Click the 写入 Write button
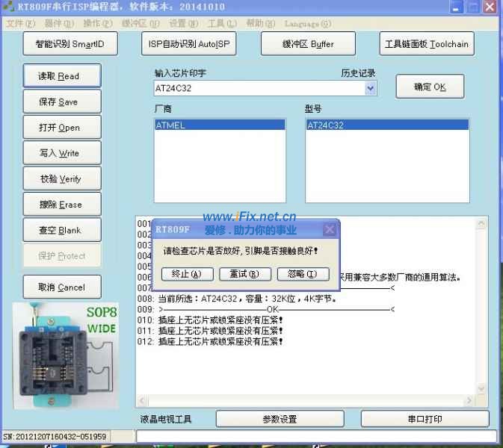 (62, 152)
